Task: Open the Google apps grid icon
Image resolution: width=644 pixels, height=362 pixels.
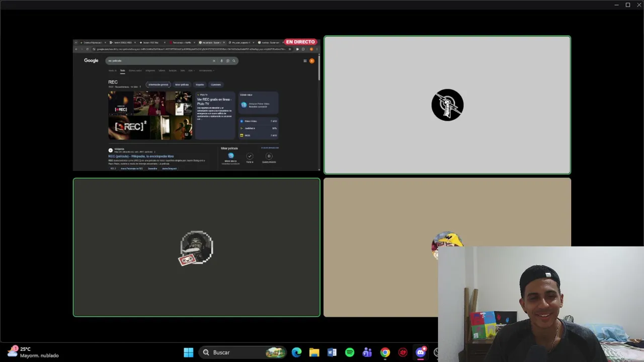Action: point(305,61)
